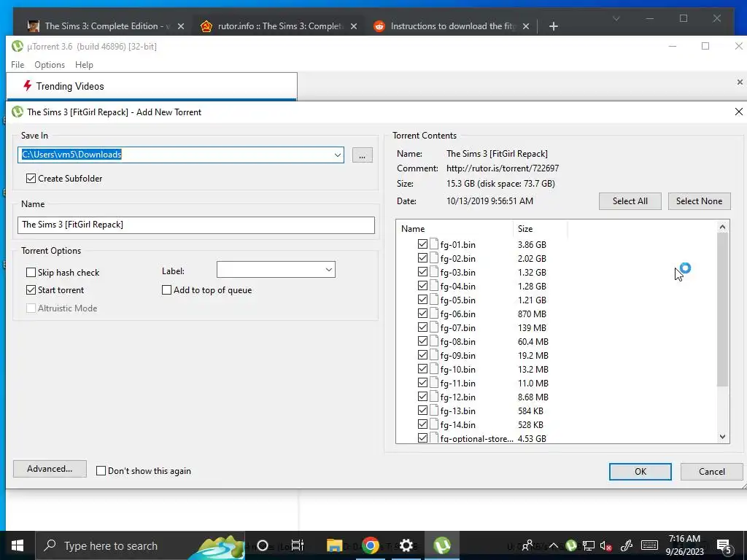Click the muted volume tray icon

[605, 545]
